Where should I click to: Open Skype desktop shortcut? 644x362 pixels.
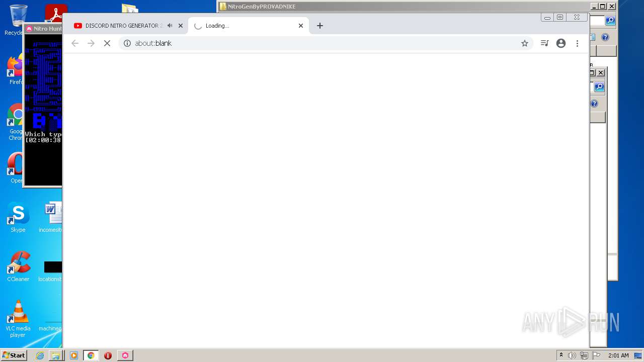(x=18, y=218)
